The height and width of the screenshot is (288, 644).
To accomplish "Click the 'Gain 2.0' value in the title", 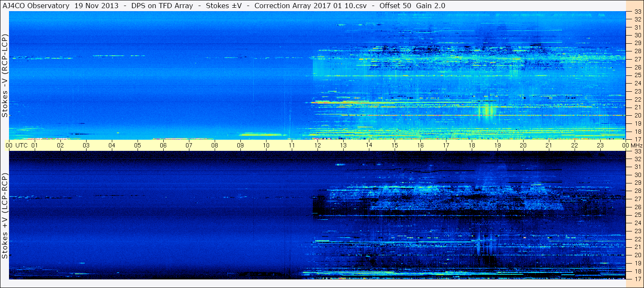I will (431, 6).
